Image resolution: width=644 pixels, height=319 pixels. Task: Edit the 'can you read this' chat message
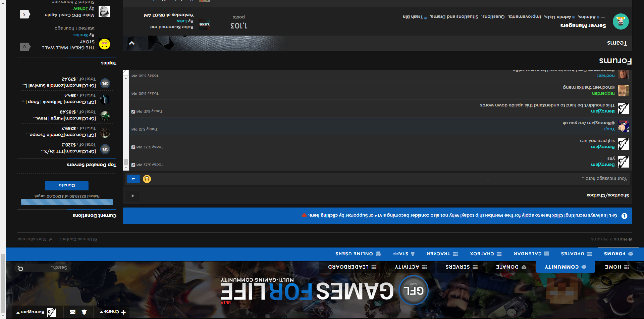(x=133, y=147)
